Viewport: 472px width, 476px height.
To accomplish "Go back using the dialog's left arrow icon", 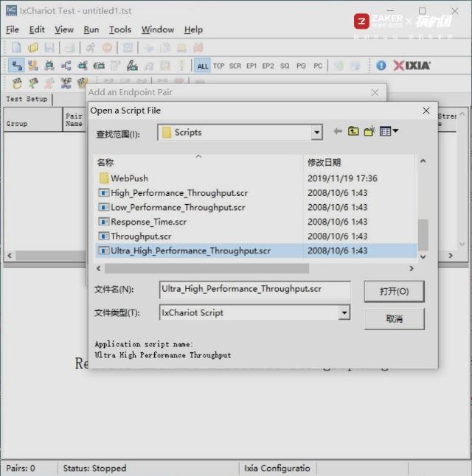I will 338,131.
